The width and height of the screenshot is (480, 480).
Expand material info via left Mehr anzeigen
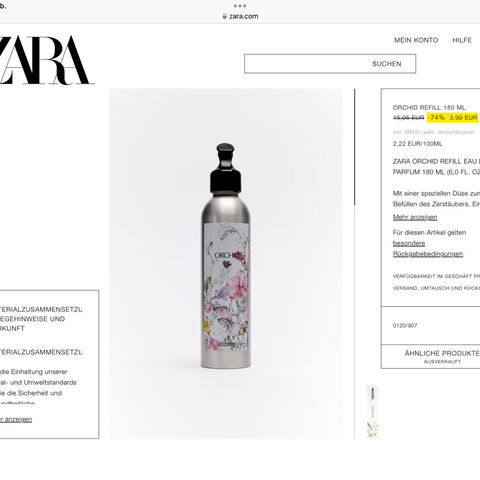pos(16,419)
